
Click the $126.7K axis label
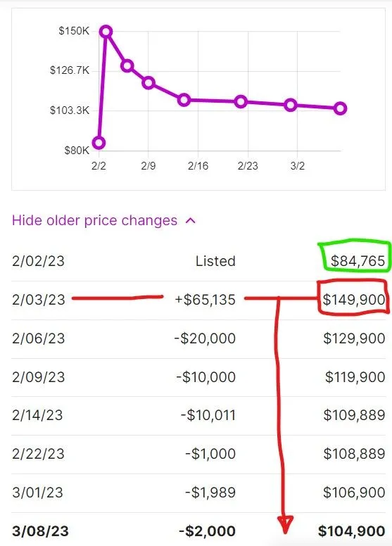70,70
